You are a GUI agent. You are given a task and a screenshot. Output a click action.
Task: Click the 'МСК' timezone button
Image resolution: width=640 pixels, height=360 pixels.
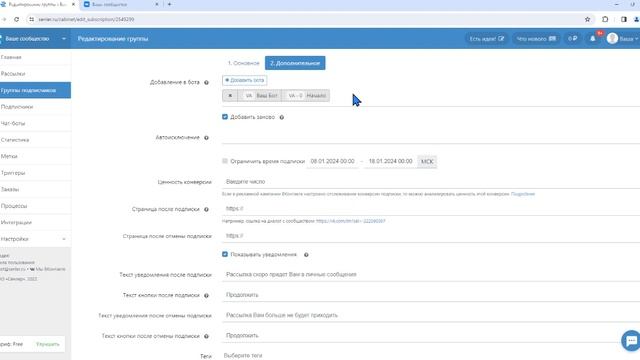(x=427, y=162)
